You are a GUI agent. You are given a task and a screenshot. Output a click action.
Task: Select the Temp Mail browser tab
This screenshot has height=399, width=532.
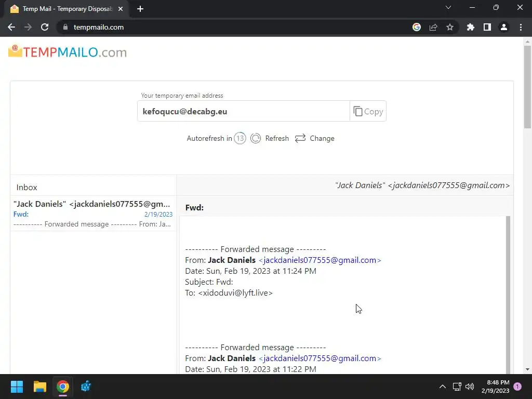coord(66,9)
